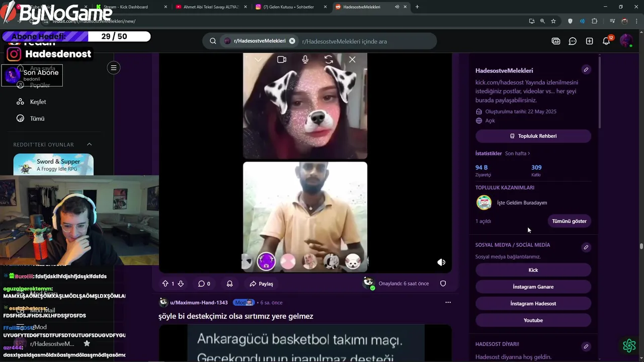The image size is (644, 362).
Task: Close the HadesostveMelekleri browser tab
Action: [406, 7]
